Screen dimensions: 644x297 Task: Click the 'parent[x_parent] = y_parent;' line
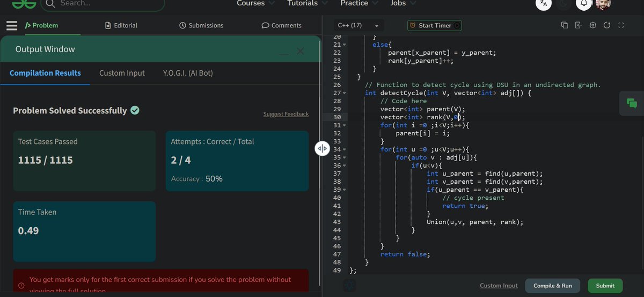click(442, 53)
